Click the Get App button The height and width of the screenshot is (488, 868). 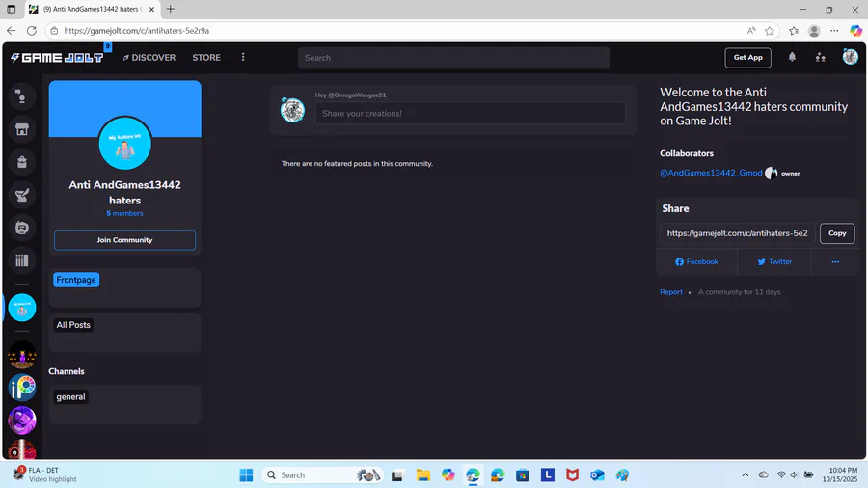747,58
